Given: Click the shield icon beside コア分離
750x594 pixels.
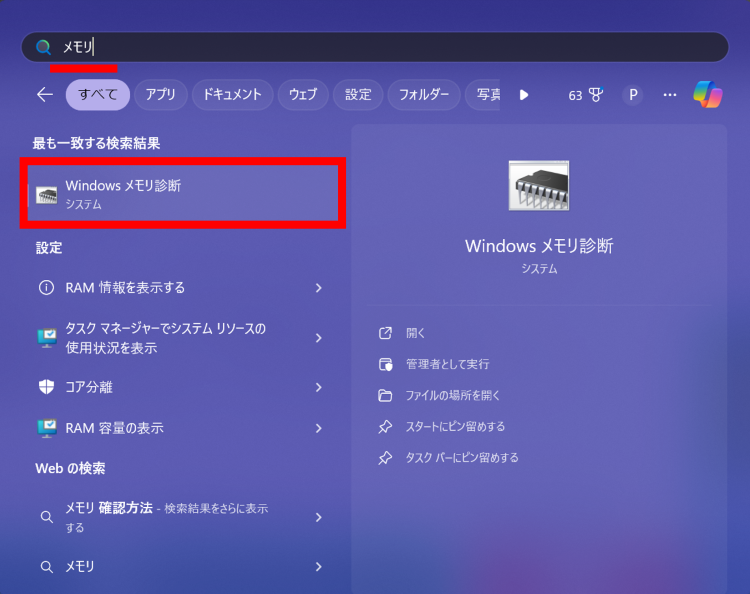Looking at the screenshot, I should coord(46,387).
